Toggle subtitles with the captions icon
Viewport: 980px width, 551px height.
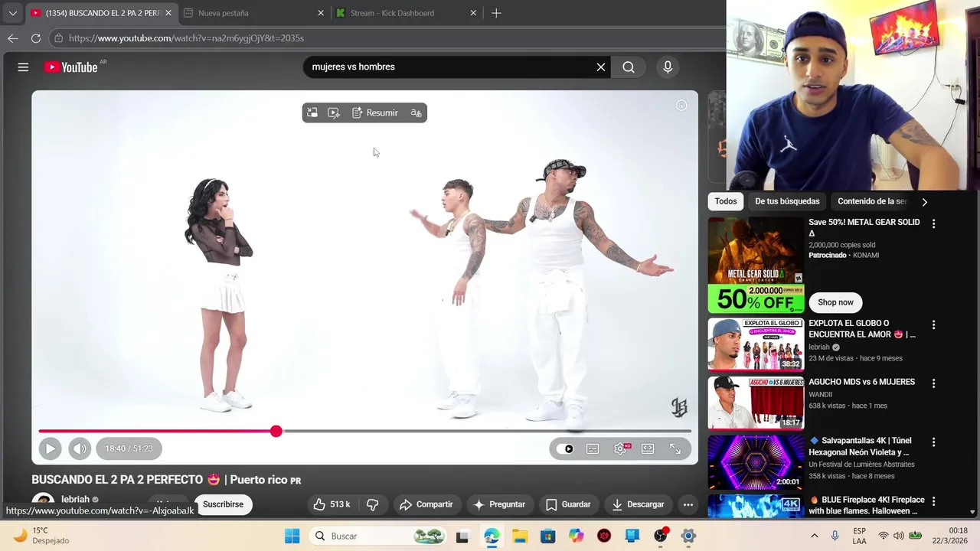point(593,448)
